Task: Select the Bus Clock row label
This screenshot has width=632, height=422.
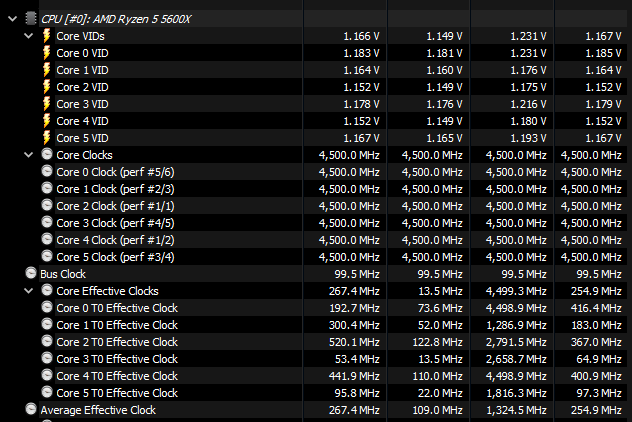Action: [63, 274]
